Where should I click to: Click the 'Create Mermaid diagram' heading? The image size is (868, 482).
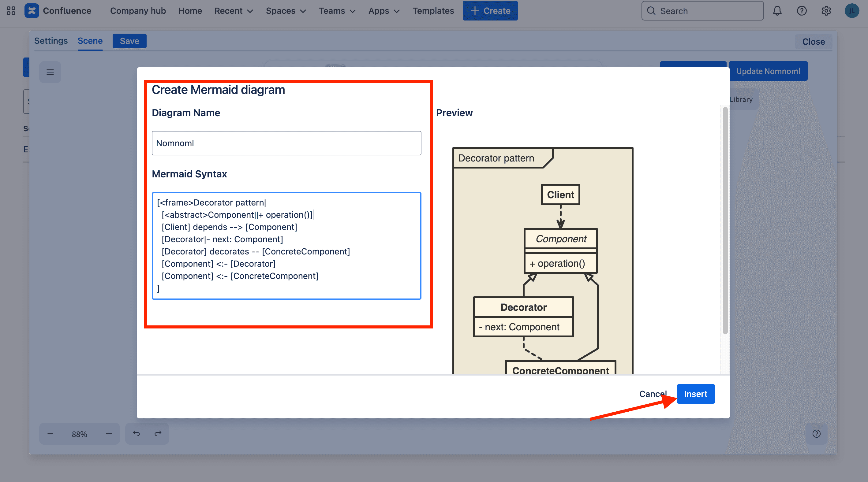click(x=218, y=90)
